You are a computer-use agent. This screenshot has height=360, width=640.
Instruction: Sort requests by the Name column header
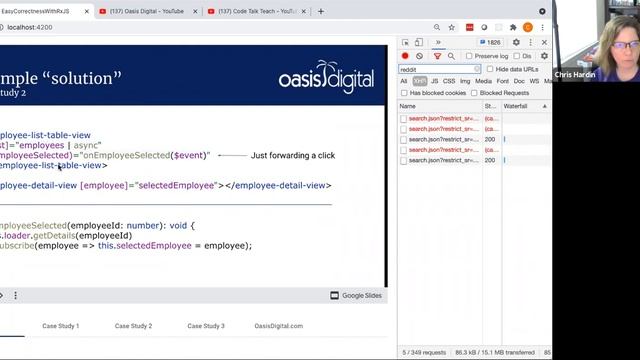440,106
